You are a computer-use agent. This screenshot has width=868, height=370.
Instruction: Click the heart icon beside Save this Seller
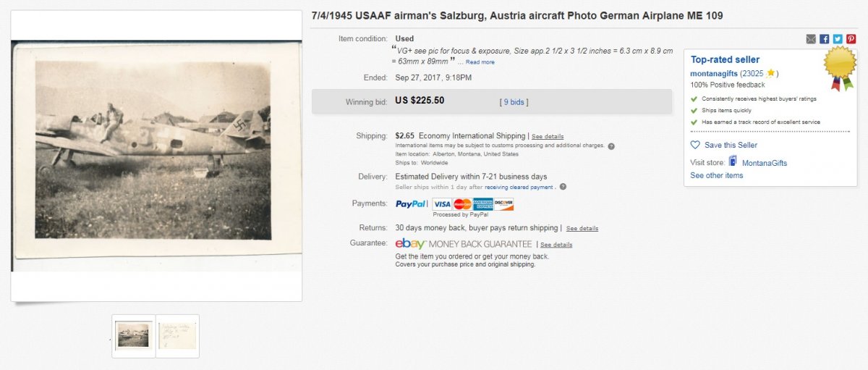point(695,145)
